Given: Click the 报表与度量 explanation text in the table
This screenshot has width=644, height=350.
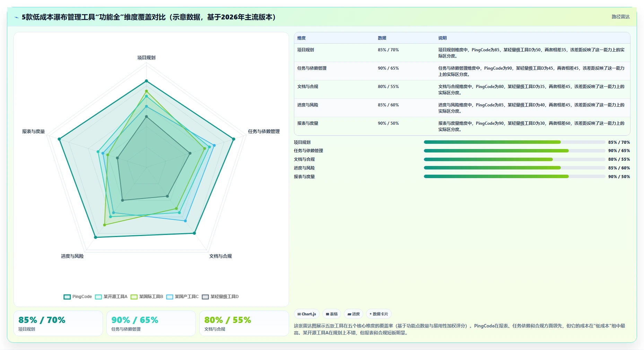Looking at the screenshot, I should pos(531,126).
